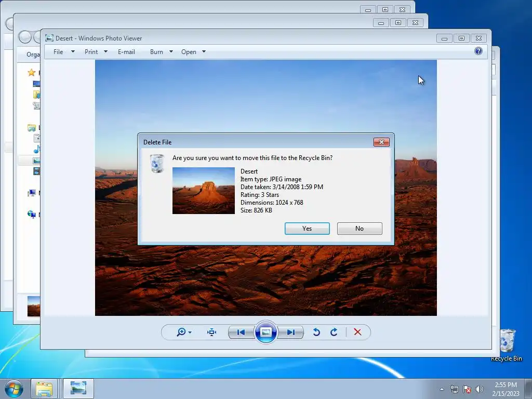Confirm deletion with the Yes button
Screen dimensions: 532x399
[x=307, y=229]
